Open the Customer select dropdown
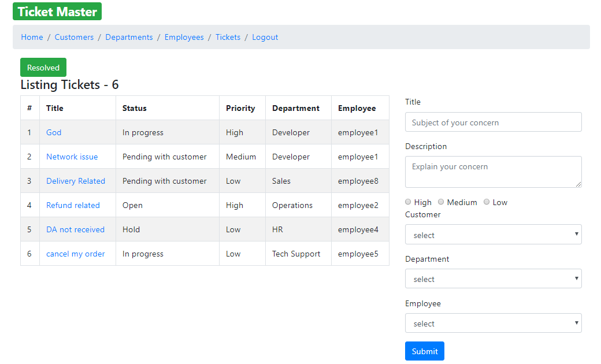The width and height of the screenshot is (601, 364). pyautogui.click(x=493, y=235)
